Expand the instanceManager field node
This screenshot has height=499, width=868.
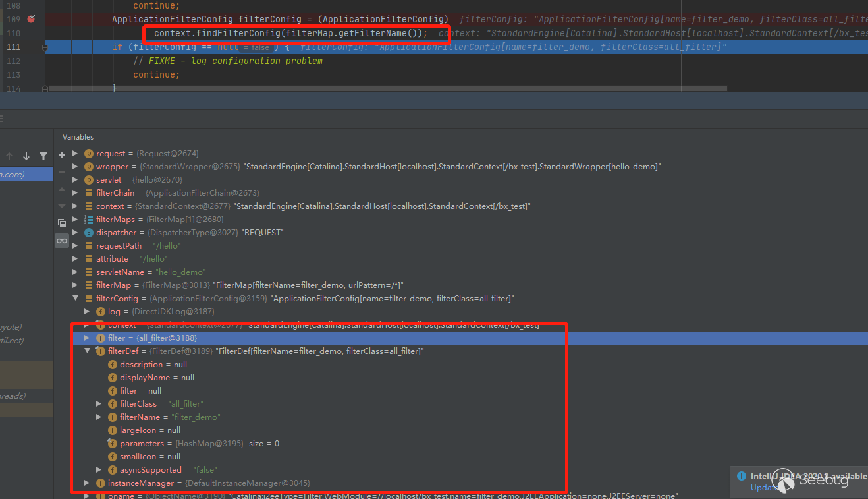pyautogui.click(x=88, y=483)
